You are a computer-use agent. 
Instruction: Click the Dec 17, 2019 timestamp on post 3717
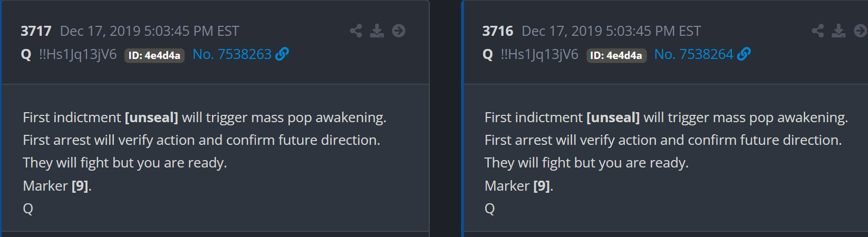[x=149, y=31]
